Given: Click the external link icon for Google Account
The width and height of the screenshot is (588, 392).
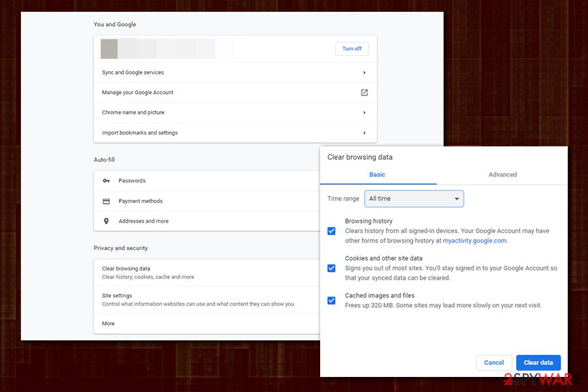Looking at the screenshot, I should [364, 92].
